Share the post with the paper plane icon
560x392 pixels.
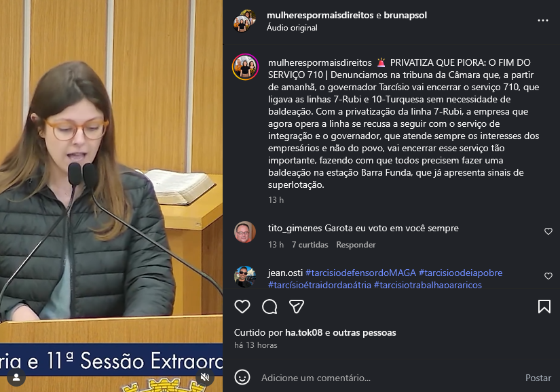pyautogui.click(x=297, y=307)
